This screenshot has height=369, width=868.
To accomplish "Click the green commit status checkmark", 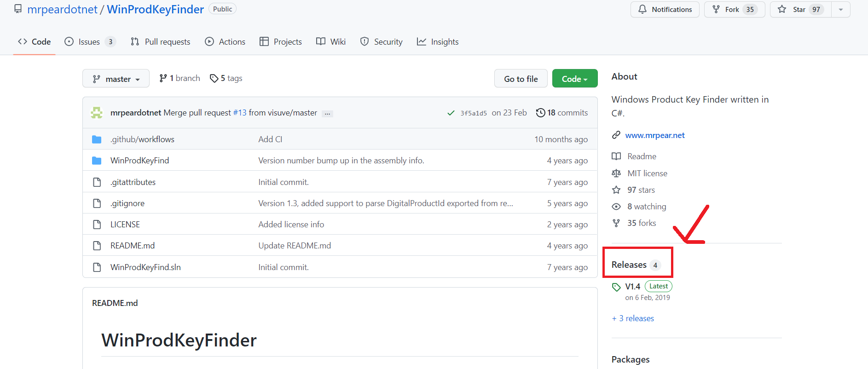I will 451,113.
